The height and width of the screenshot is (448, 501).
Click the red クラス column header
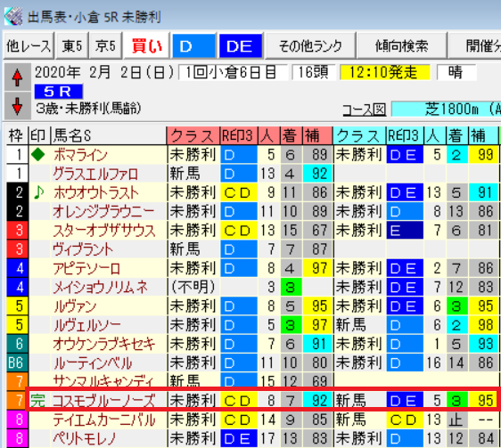click(193, 135)
